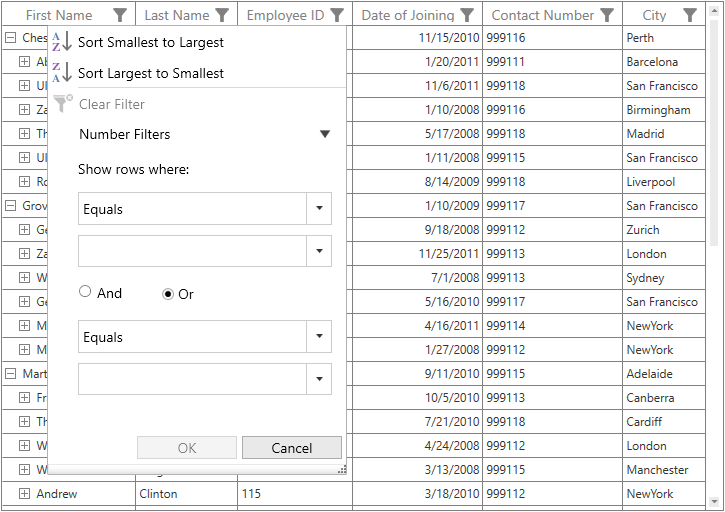Select the date cell 3/18/2010
The height and width of the screenshot is (512, 725).
click(x=418, y=493)
